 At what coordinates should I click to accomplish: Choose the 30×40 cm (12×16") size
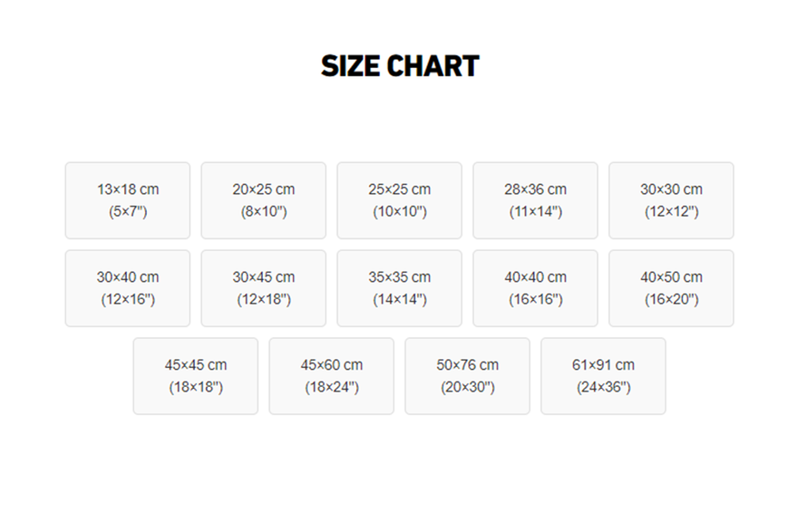tap(128, 288)
